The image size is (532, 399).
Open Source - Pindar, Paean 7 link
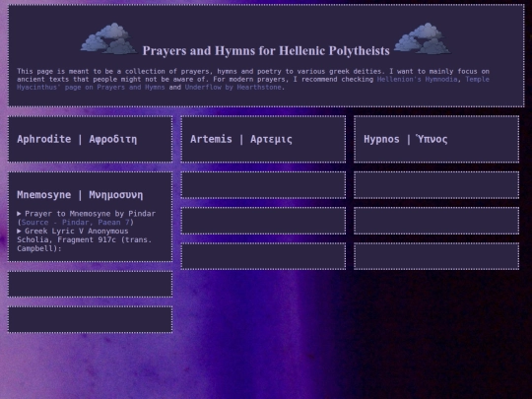(x=75, y=223)
